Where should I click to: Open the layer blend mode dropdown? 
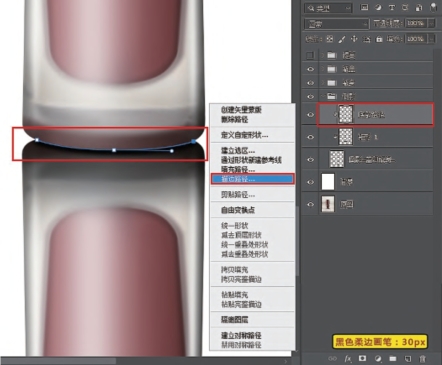(336, 24)
